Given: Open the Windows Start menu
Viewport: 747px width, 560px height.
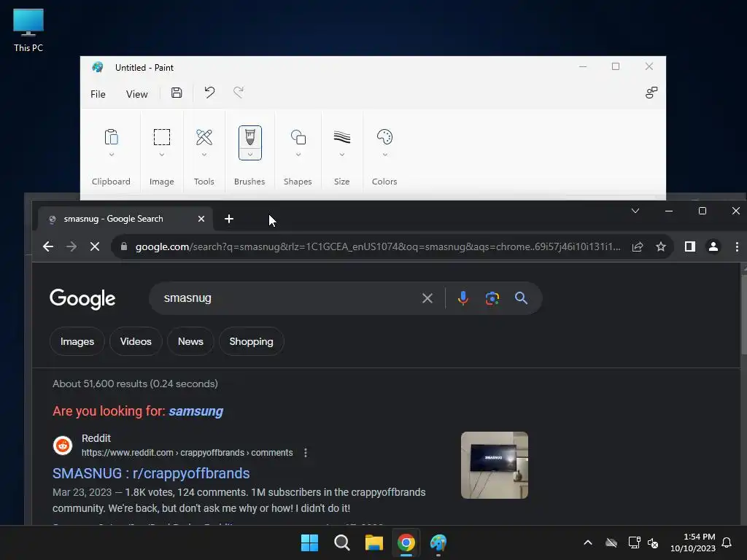Looking at the screenshot, I should [x=309, y=542].
